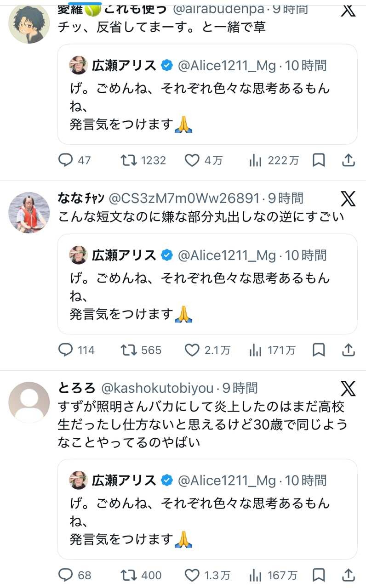Image resolution: width=366 pixels, height=588 pixels.
Task: Repost the ななチャン post with 565 reposts
Action: 128,351
